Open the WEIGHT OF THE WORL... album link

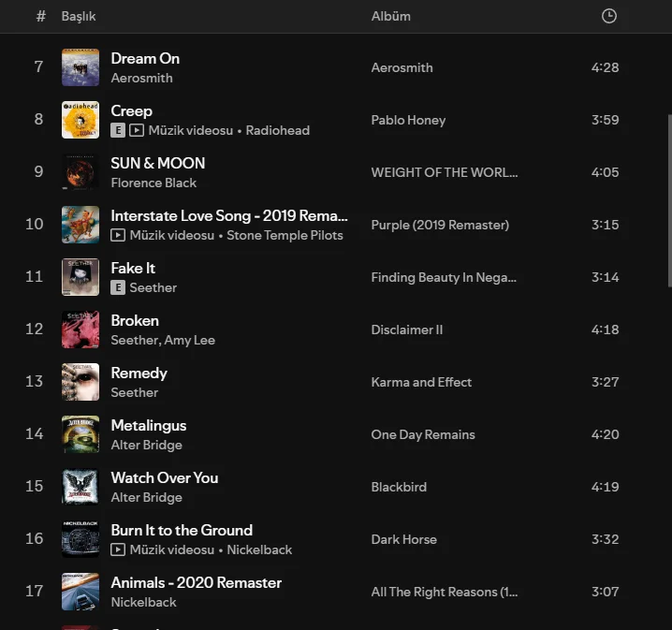click(445, 173)
